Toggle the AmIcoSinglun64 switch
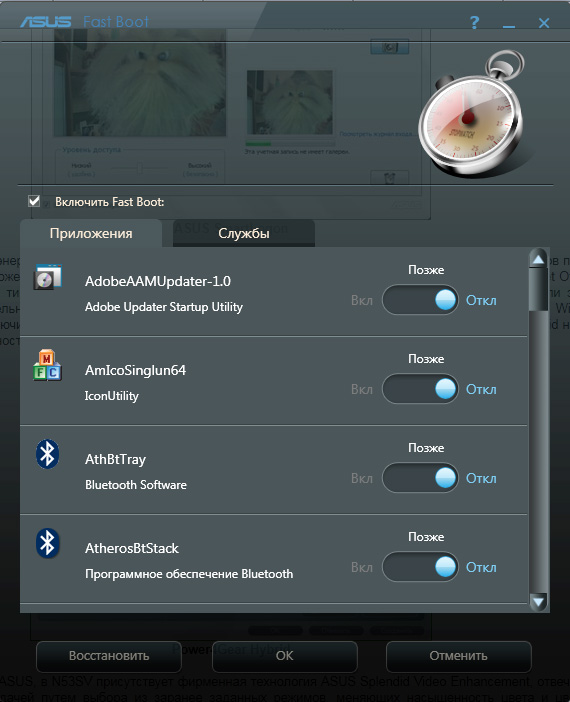Viewport: 570px width, 702px height. 420,389
